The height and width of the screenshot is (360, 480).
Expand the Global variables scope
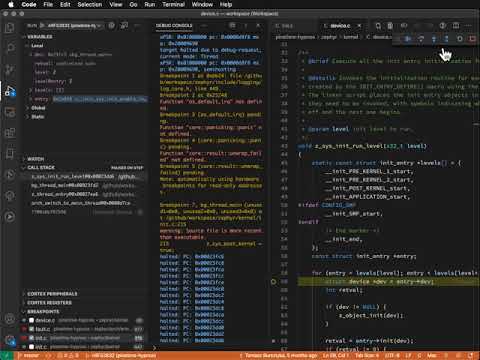38,108
